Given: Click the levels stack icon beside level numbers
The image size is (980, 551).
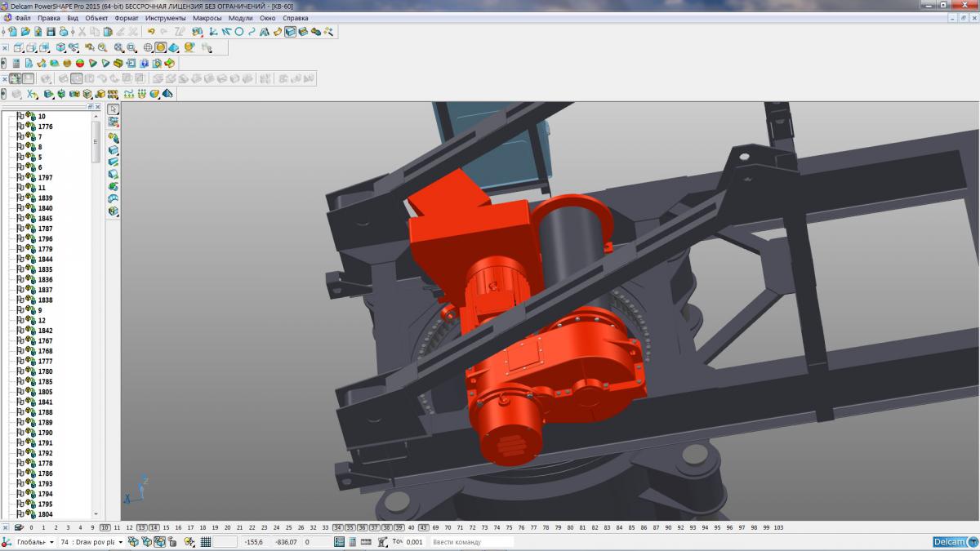Looking at the screenshot, I should click(19, 527).
